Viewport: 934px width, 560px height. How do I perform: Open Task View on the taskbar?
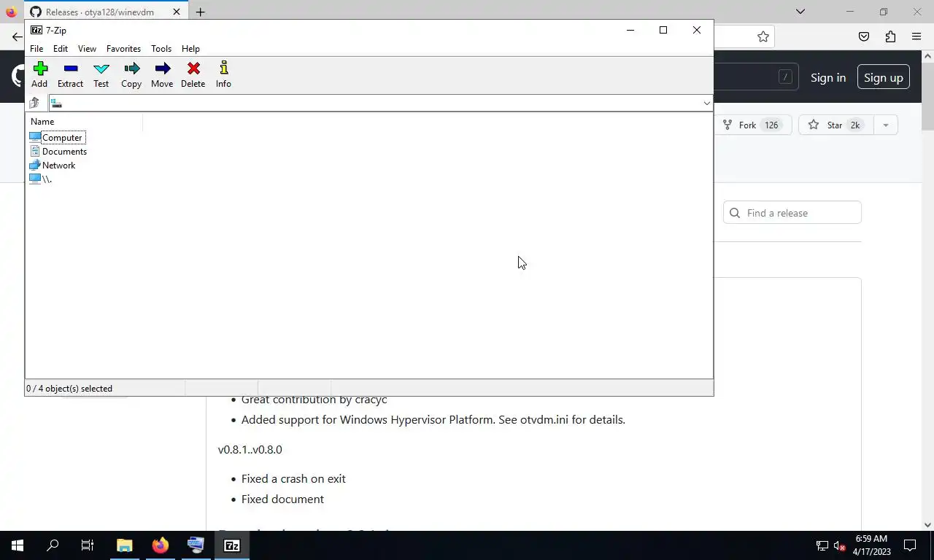pos(88,545)
